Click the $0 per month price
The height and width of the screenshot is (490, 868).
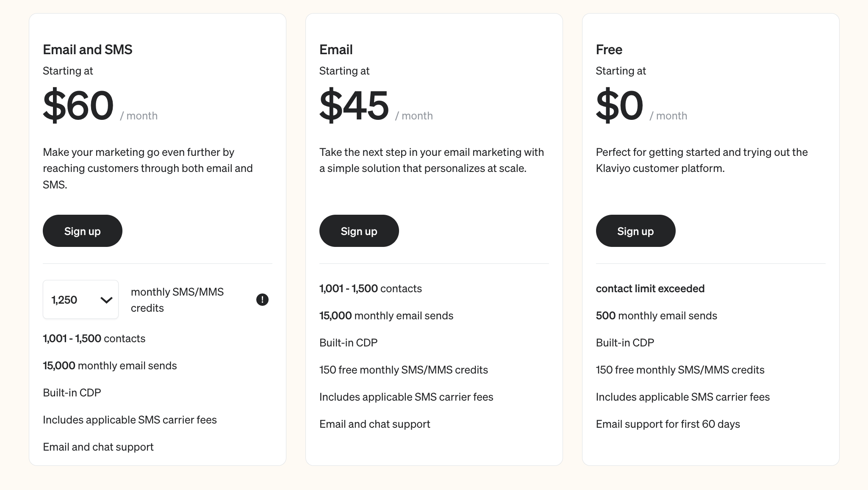coord(642,105)
